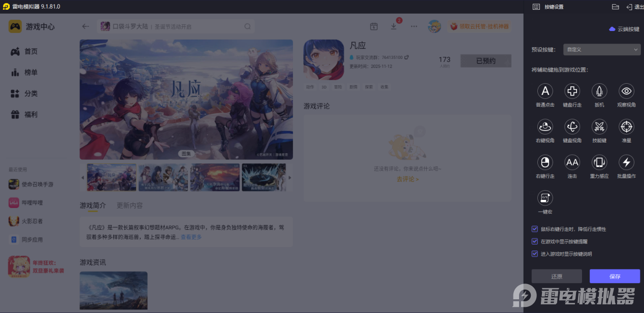644x313 pixels.
Task: Open 榜单 in the sidebar
Action: (24, 73)
